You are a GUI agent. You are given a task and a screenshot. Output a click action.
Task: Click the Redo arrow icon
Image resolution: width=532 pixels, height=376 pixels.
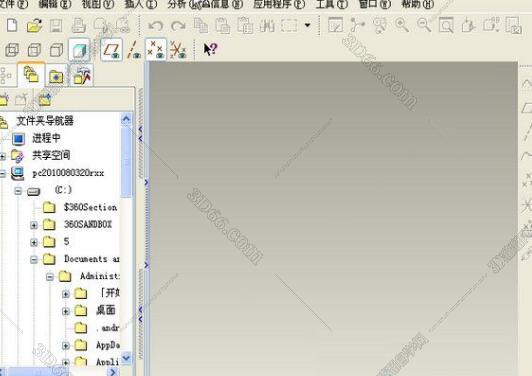pos(178,26)
